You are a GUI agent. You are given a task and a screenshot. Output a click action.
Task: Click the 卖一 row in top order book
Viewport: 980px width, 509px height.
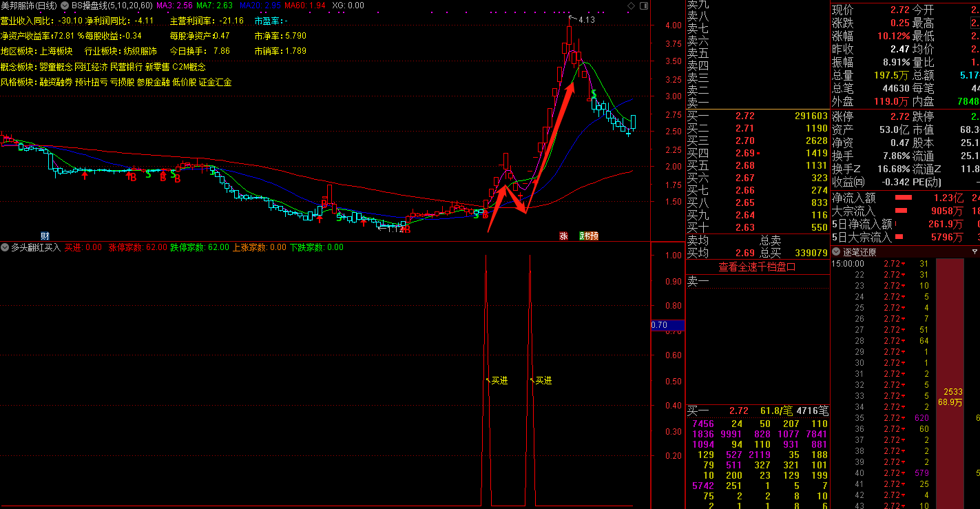click(x=757, y=102)
